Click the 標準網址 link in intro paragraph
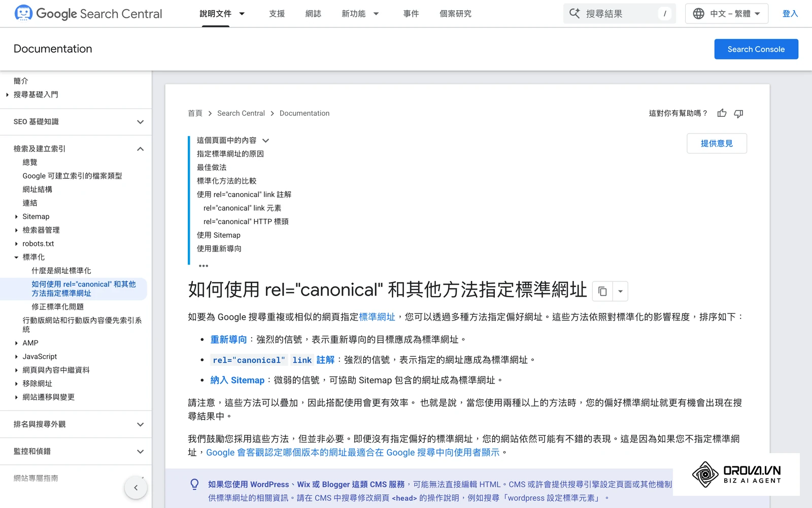This screenshot has height=508, width=812. (x=377, y=317)
